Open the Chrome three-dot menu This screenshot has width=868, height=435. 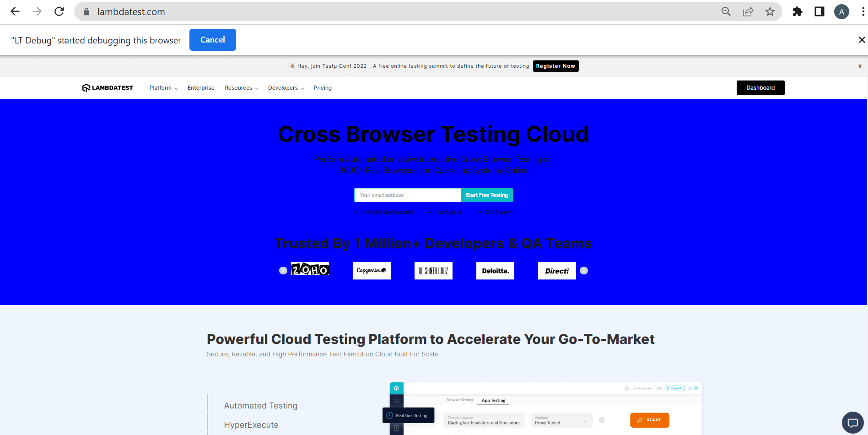(863, 11)
